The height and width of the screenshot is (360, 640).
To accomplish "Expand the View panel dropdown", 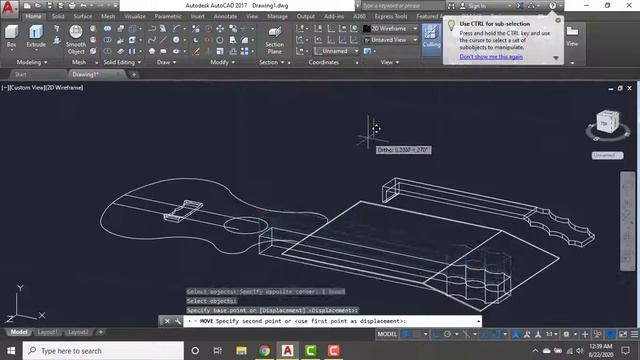I will pyautogui.click(x=390, y=62).
